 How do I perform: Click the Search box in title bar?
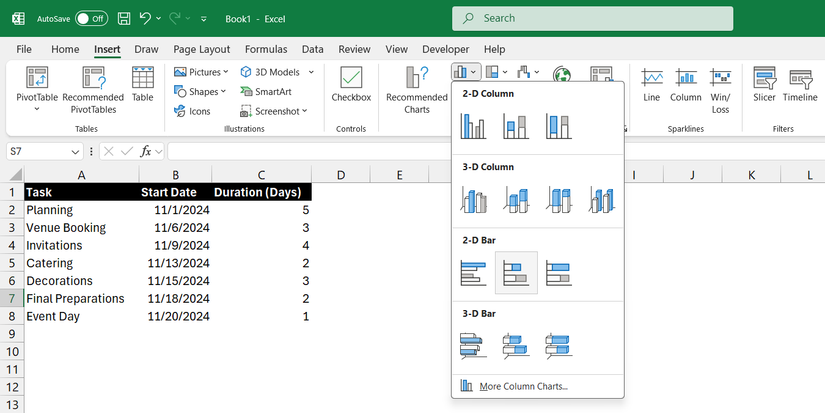coord(590,18)
